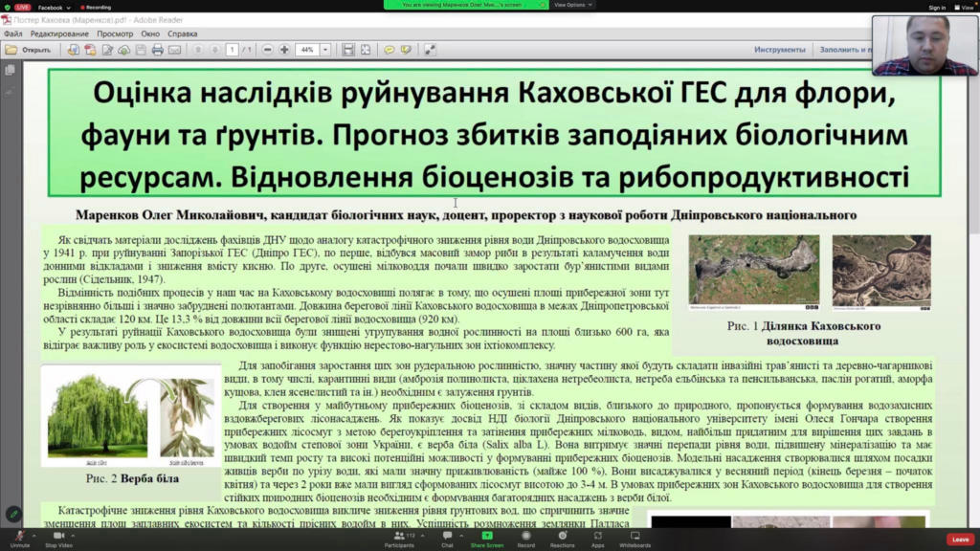The height and width of the screenshot is (551, 980).
Task: Click the zoom out minus button
Action: [x=269, y=50]
